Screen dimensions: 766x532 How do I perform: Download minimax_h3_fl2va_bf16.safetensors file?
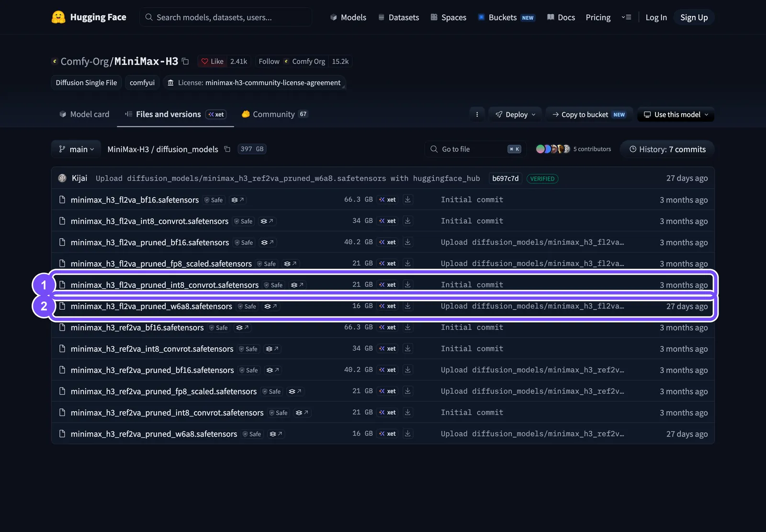(x=407, y=200)
